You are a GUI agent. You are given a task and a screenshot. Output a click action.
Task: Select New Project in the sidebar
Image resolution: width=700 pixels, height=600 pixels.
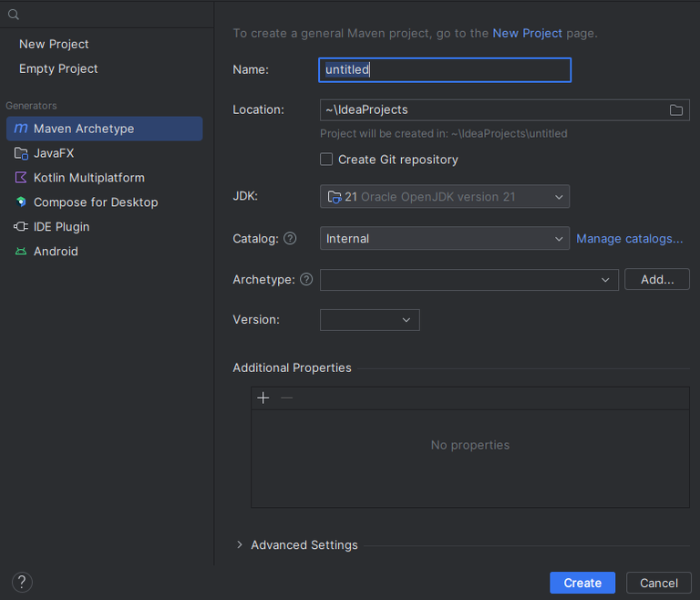[54, 44]
